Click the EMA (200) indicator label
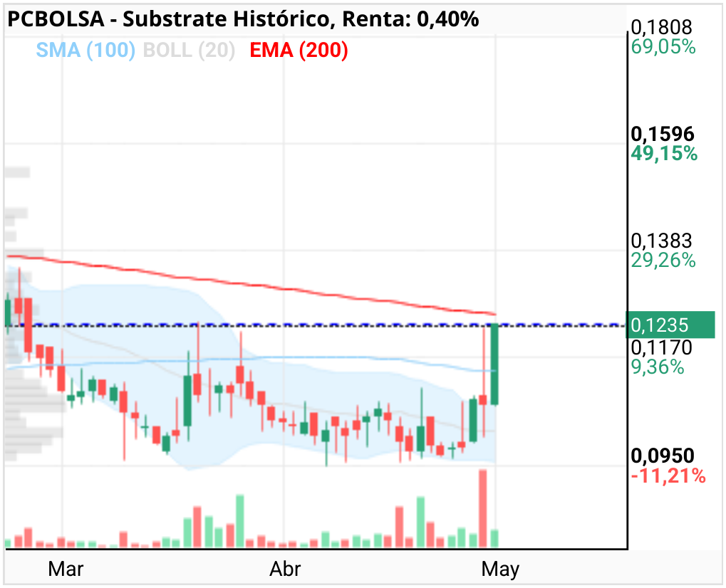This screenshot has height=588, width=726. click(299, 50)
